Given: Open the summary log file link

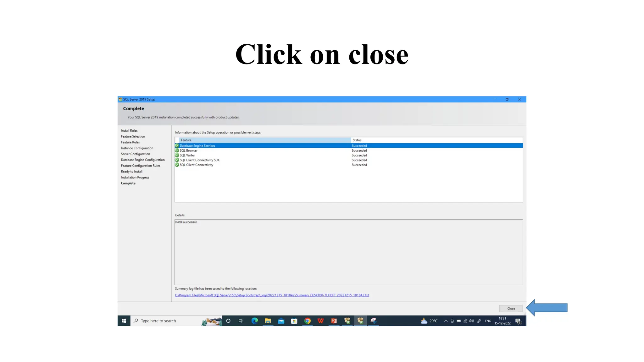Looking at the screenshot, I should click(x=272, y=295).
